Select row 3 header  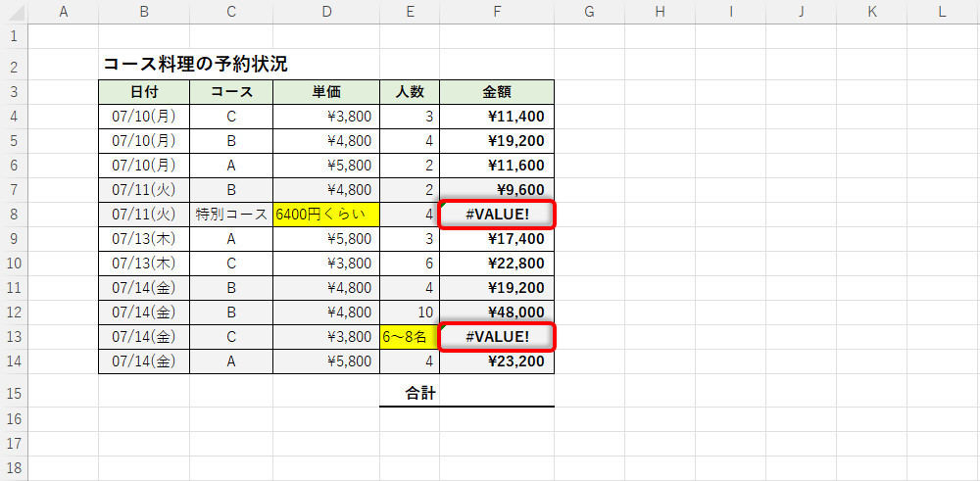pyautogui.click(x=14, y=92)
